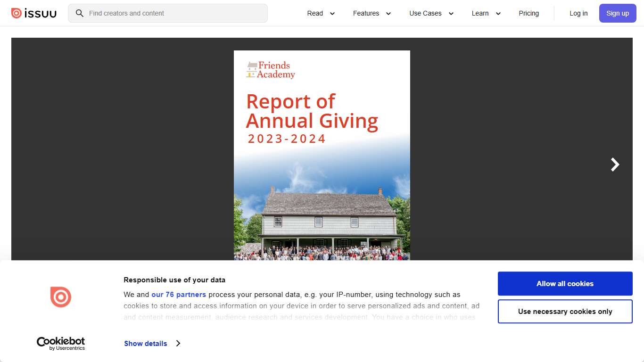644x362 pixels.
Task: Open the Learn navigation chevron
Action: tap(498, 14)
